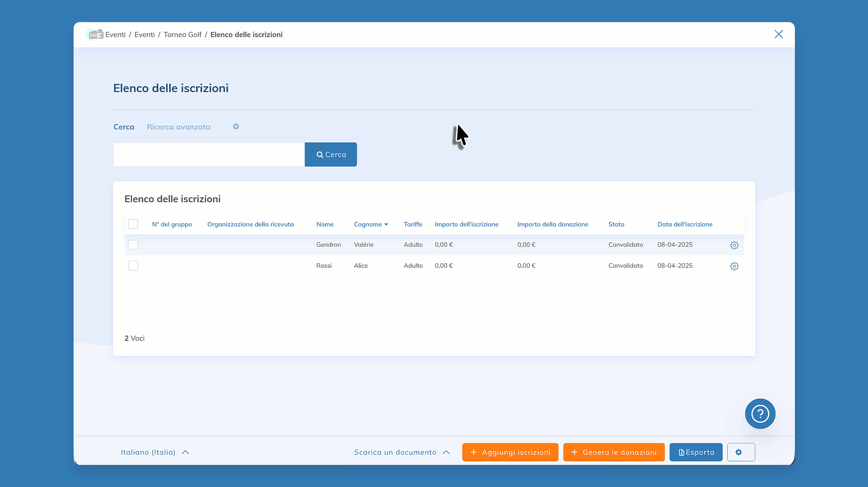
Task: Open search settings gear next to Ricerca avanzata
Action: click(x=236, y=127)
